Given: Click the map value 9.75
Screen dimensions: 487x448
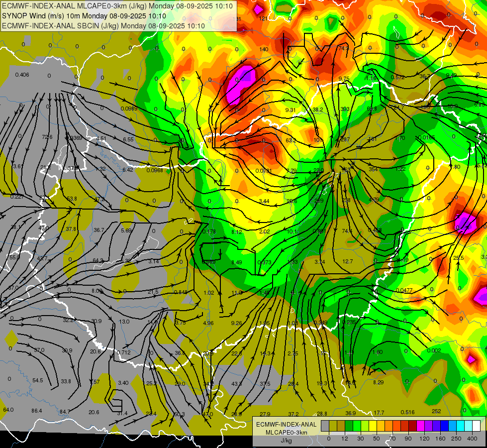Looking at the screenshot, I should (344, 79).
